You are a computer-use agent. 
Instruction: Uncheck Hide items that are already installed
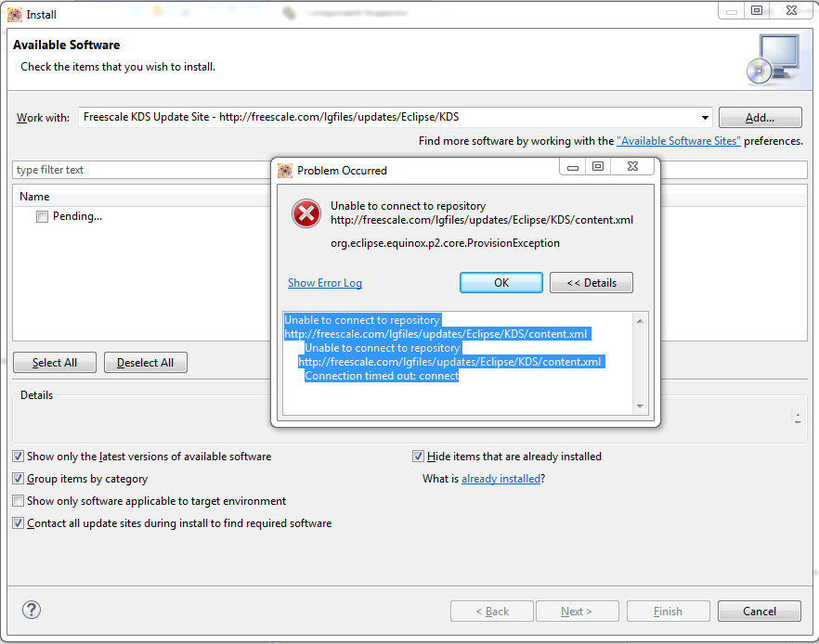[x=418, y=456]
